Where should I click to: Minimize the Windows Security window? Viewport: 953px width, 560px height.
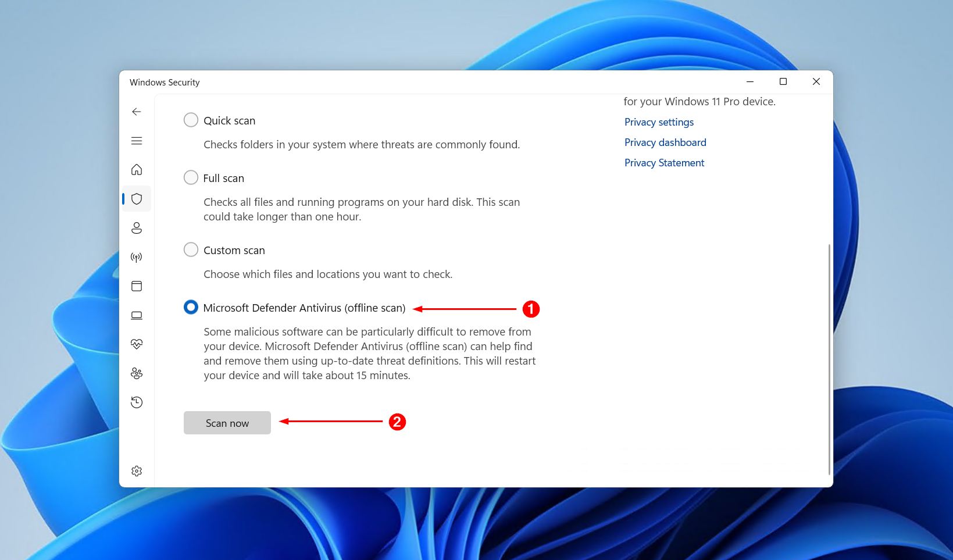(x=750, y=82)
